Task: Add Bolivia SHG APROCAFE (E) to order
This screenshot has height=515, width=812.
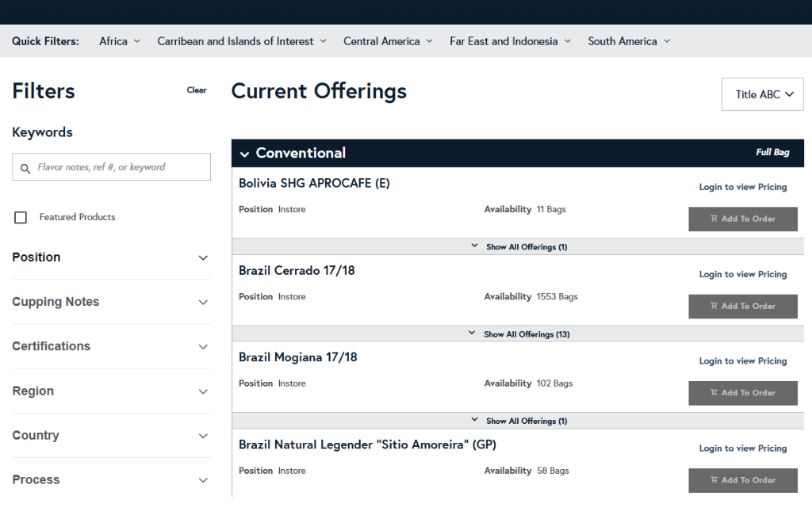Action: 742,219
